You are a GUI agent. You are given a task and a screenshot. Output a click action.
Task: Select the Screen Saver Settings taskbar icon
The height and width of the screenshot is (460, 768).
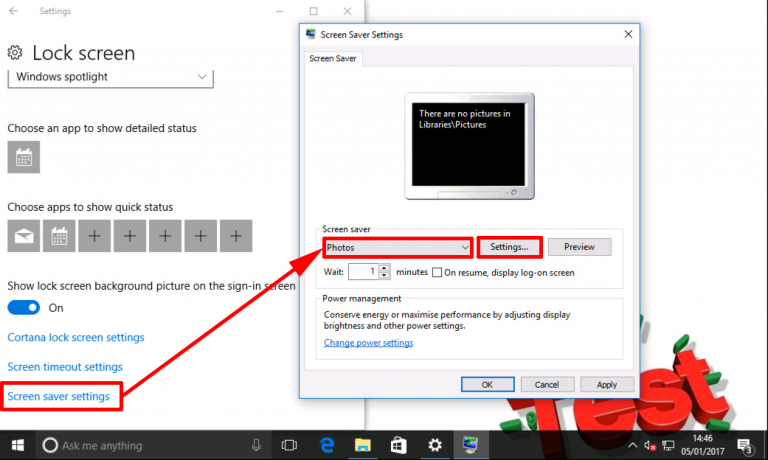pyautogui.click(x=470, y=445)
